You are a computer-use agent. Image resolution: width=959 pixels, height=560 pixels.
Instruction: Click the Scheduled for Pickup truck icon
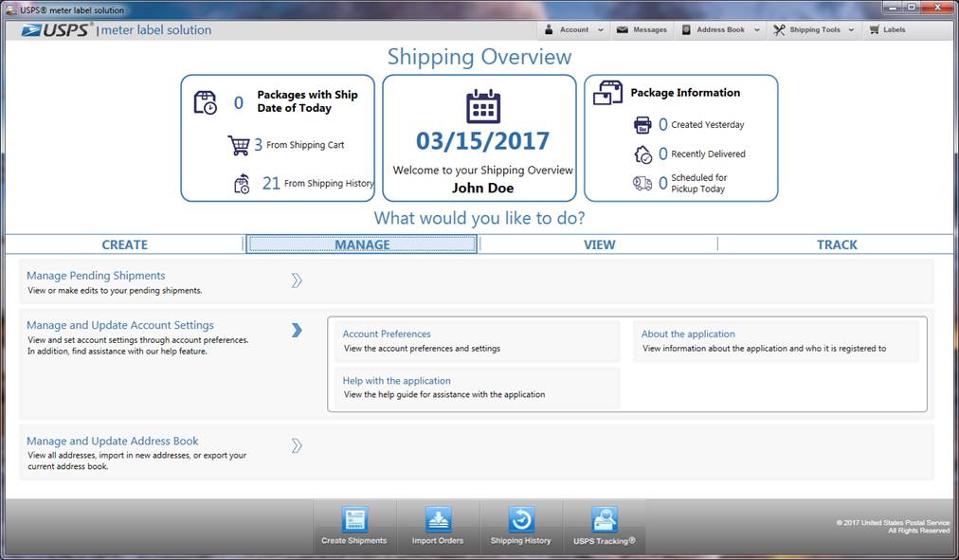pos(642,183)
